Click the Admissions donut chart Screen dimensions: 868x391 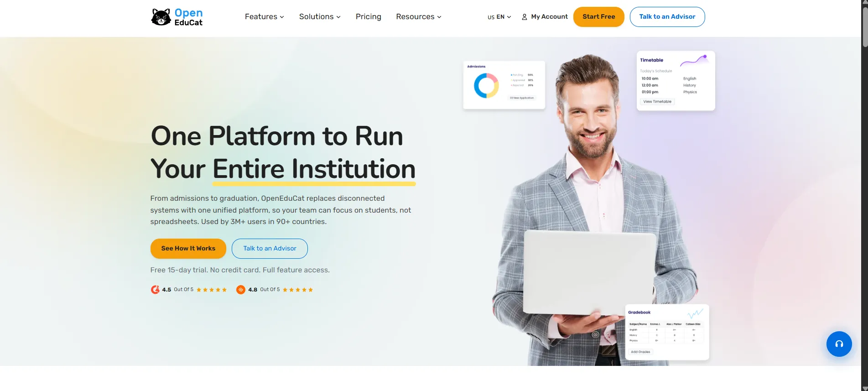486,86
